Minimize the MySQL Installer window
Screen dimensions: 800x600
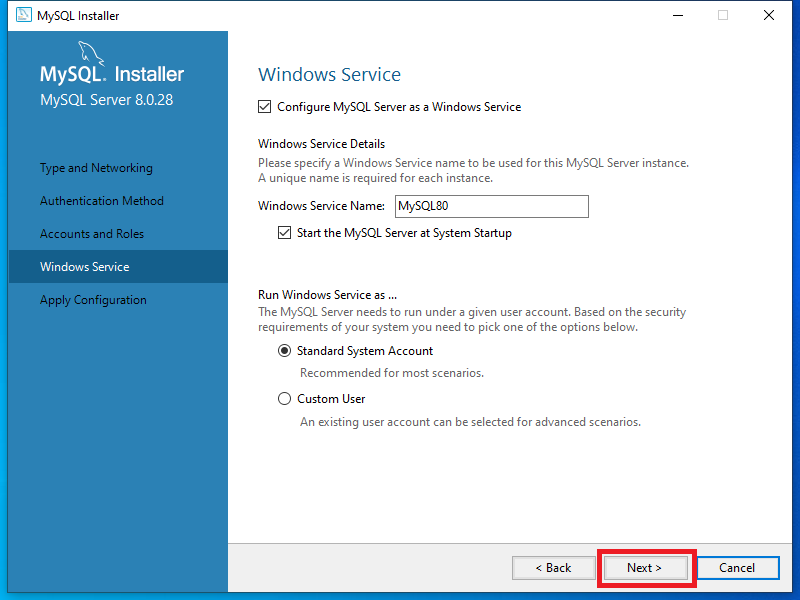(x=678, y=15)
